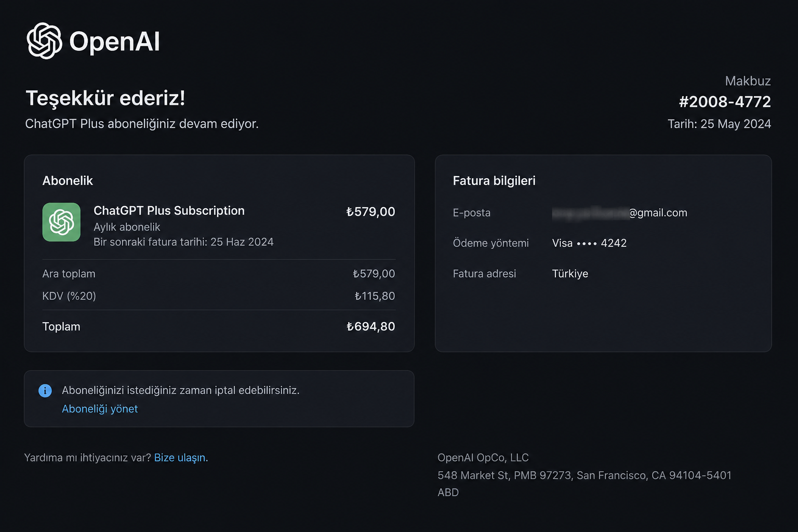Click the Fatura bilgileri panel heading

coord(494,181)
